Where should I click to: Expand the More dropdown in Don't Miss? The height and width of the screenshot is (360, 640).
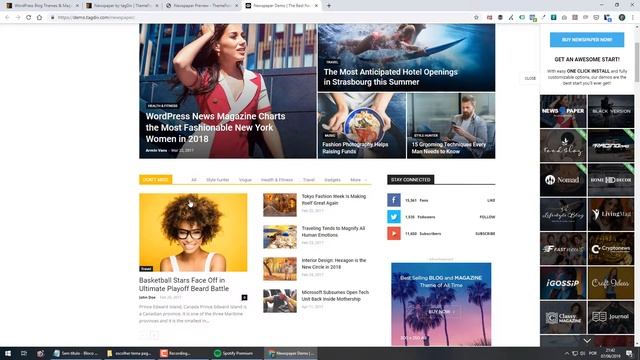pyautogui.click(x=358, y=180)
